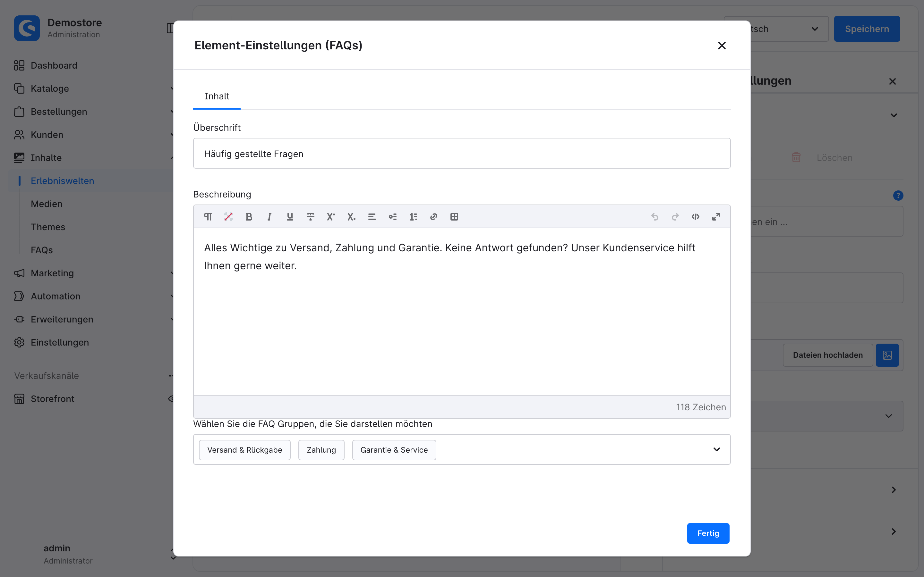The height and width of the screenshot is (577, 924).
Task: Switch to the Inhalt tab
Action: (x=217, y=96)
